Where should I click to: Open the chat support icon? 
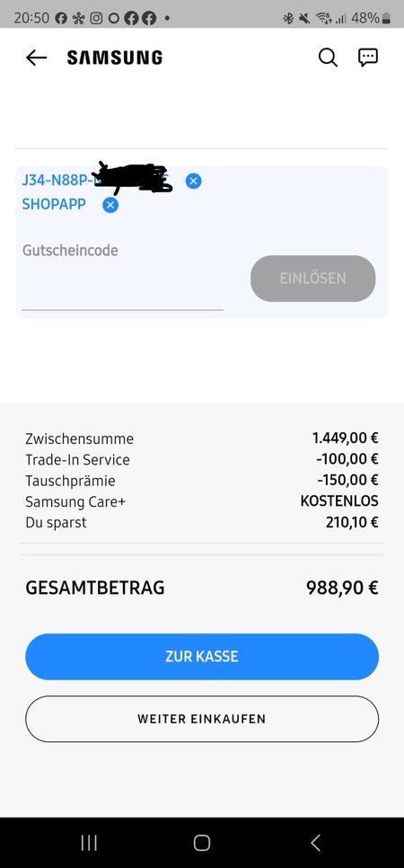(x=368, y=57)
